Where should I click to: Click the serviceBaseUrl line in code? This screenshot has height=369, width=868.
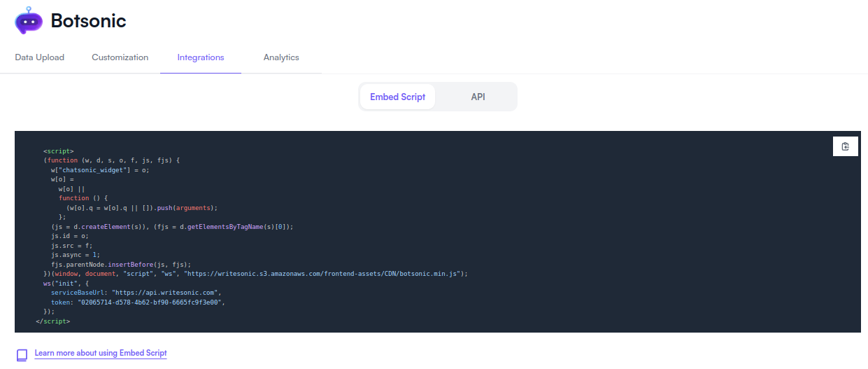coord(136,293)
